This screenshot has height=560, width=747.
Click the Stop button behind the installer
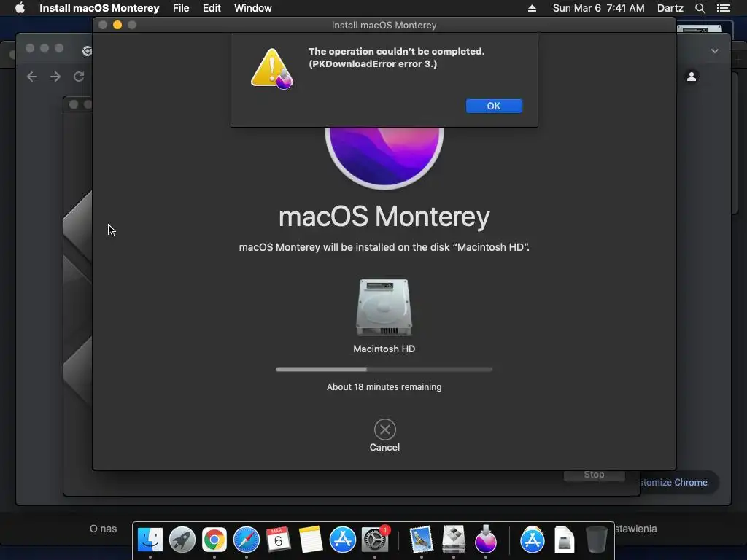594,475
